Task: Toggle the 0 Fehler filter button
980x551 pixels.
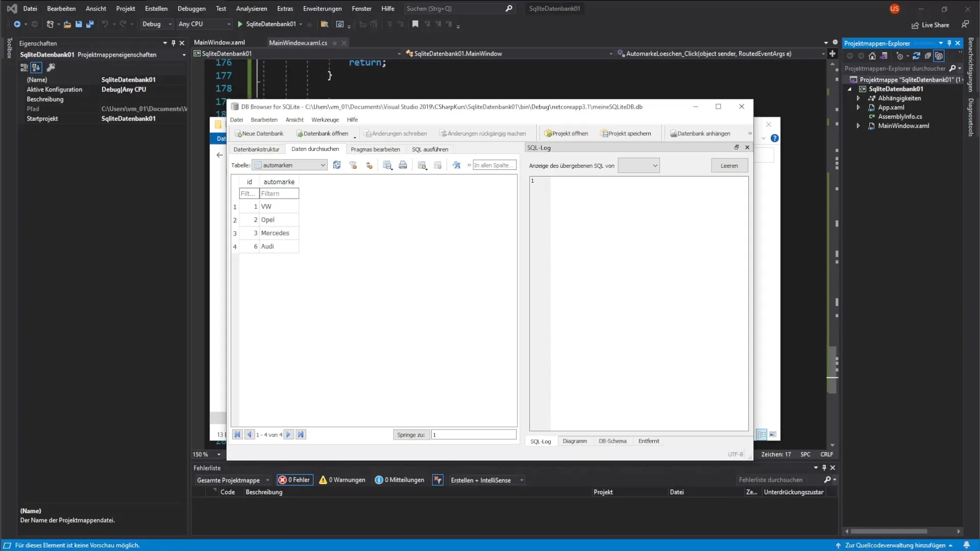Action: [295, 480]
